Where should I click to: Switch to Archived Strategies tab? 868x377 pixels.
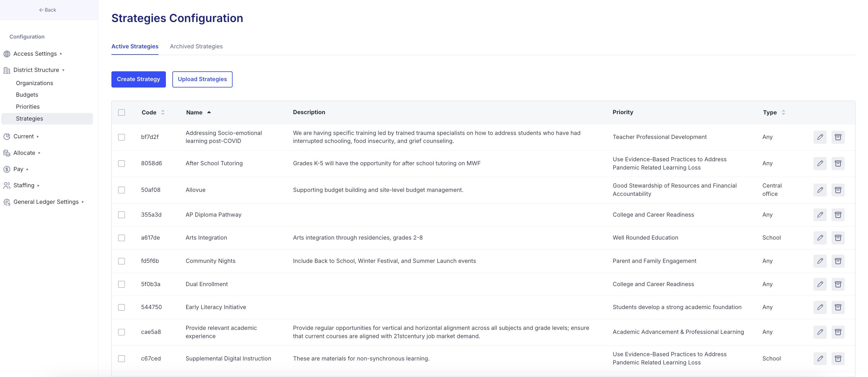pos(196,47)
